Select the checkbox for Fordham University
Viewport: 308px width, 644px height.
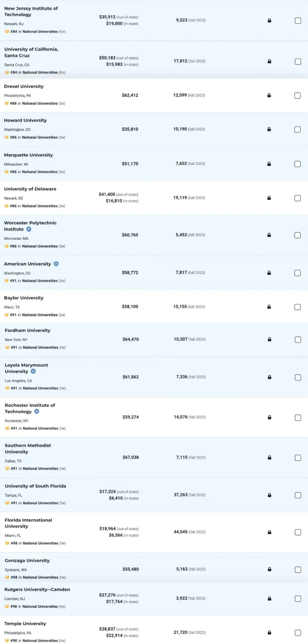click(298, 340)
